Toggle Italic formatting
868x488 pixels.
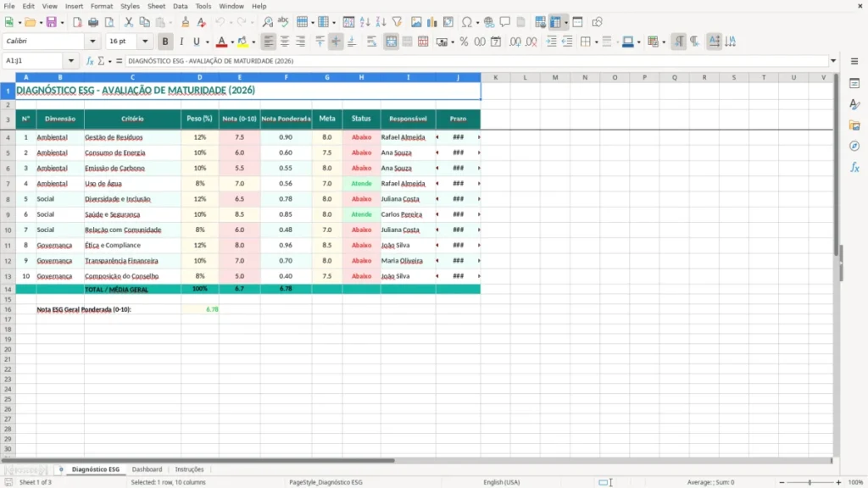click(x=181, y=42)
